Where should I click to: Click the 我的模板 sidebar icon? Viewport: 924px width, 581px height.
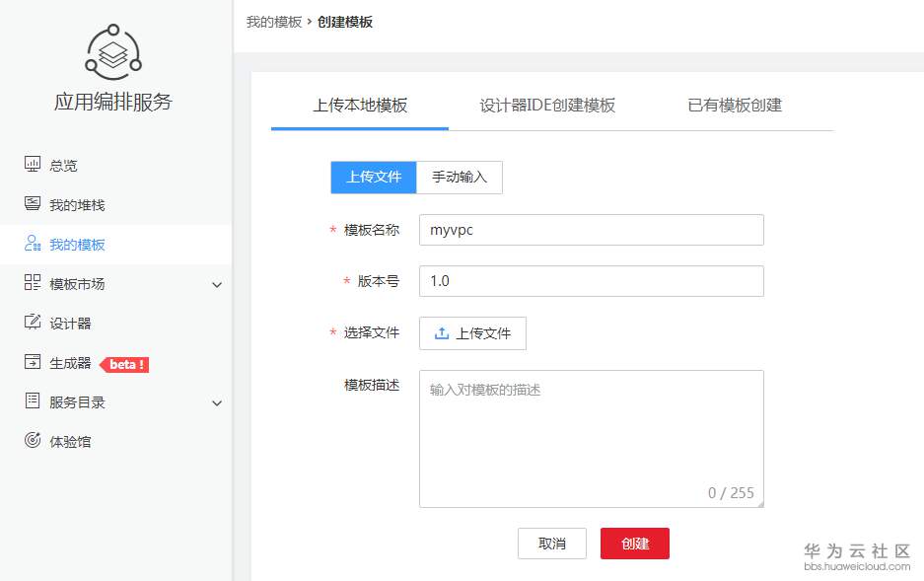[33, 244]
